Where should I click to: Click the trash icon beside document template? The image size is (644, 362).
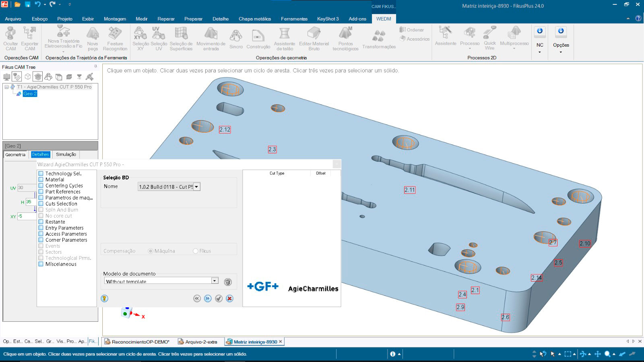point(228,282)
